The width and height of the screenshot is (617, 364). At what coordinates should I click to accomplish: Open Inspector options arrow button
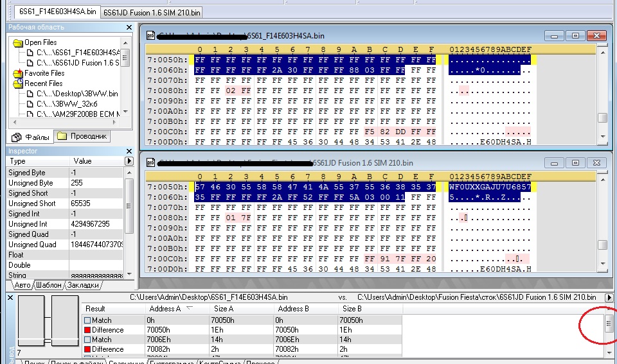129,161
